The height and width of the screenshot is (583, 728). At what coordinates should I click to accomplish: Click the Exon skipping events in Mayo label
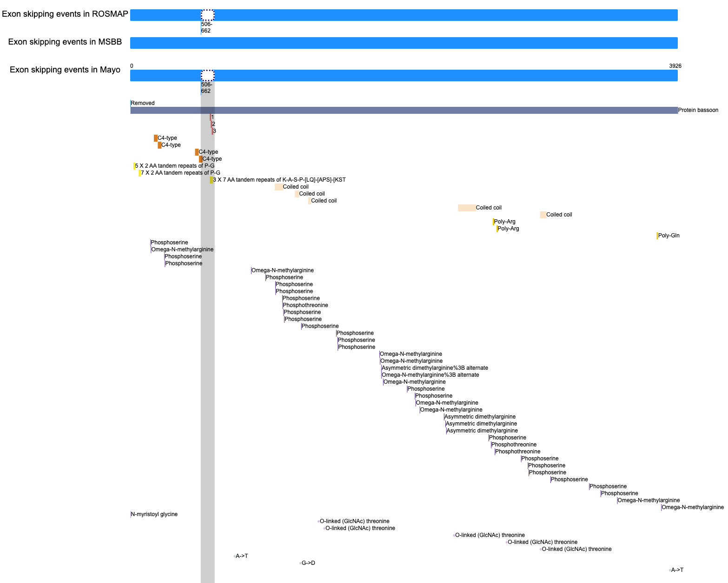[65, 70]
